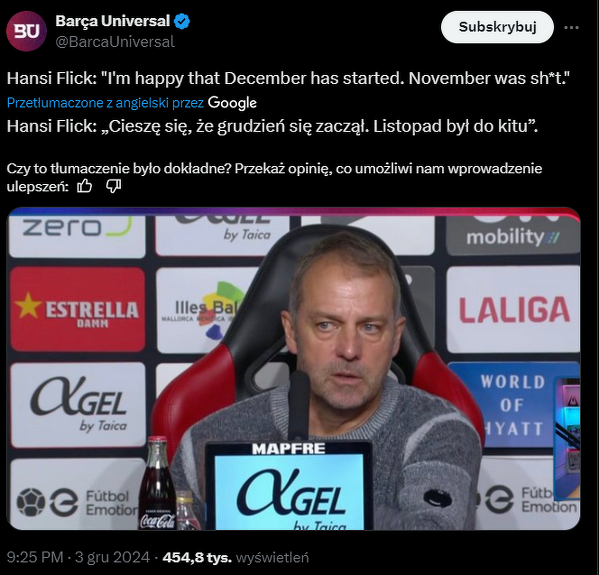
Task: Click the Google logo beside translation credit
Action: (x=232, y=103)
